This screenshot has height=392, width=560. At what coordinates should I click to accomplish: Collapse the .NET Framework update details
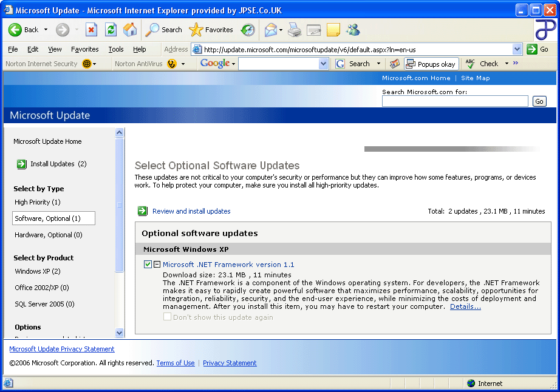157,265
